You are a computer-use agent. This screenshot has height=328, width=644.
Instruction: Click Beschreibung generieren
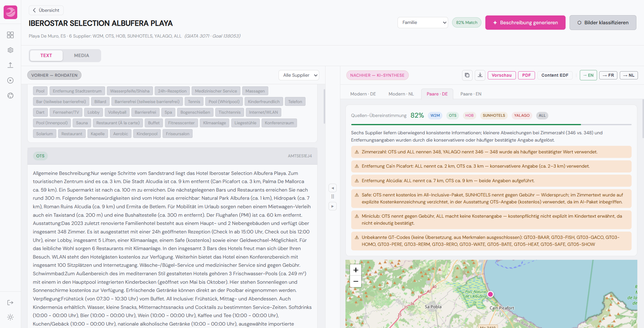click(x=525, y=22)
